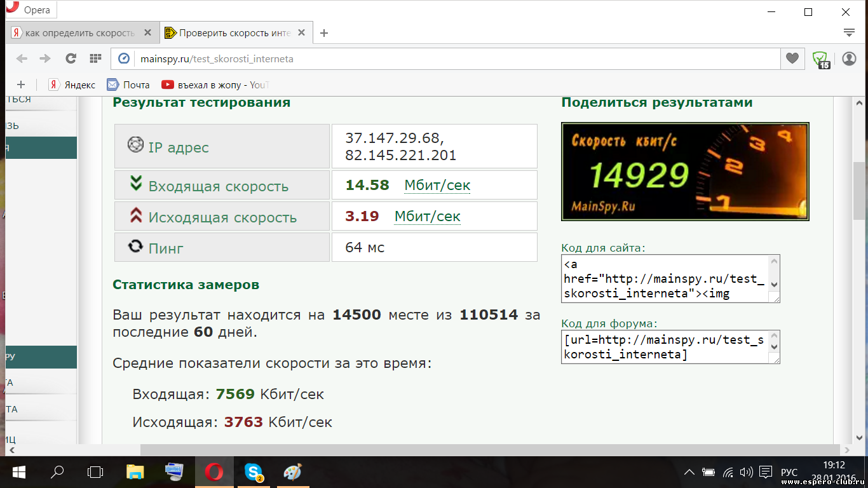This screenshot has height=488, width=868.
Task: Click the ping value 64 мс
Action: [365, 247]
